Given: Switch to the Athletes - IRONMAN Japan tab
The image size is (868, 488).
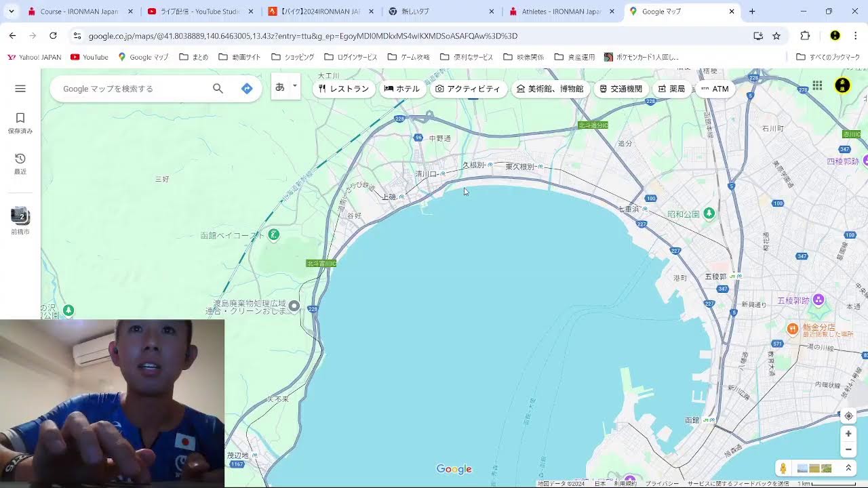Looking at the screenshot, I should click(561, 12).
